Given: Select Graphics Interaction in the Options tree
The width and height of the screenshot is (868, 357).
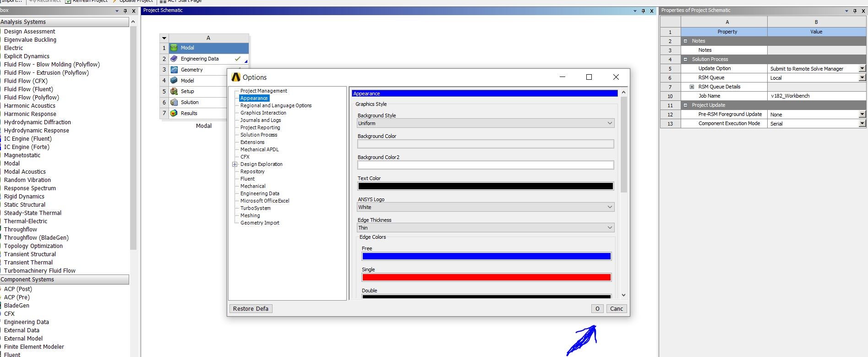Looking at the screenshot, I should coord(263,113).
